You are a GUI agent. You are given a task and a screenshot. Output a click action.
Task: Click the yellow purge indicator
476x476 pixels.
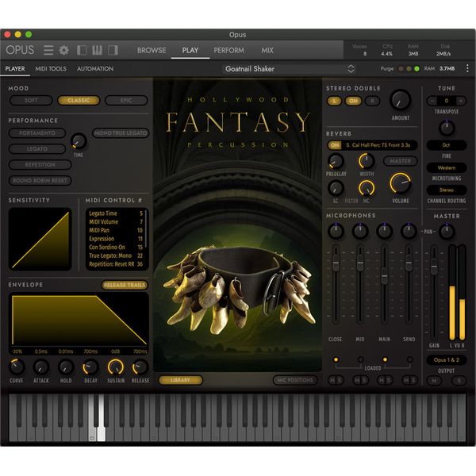coord(409,69)
